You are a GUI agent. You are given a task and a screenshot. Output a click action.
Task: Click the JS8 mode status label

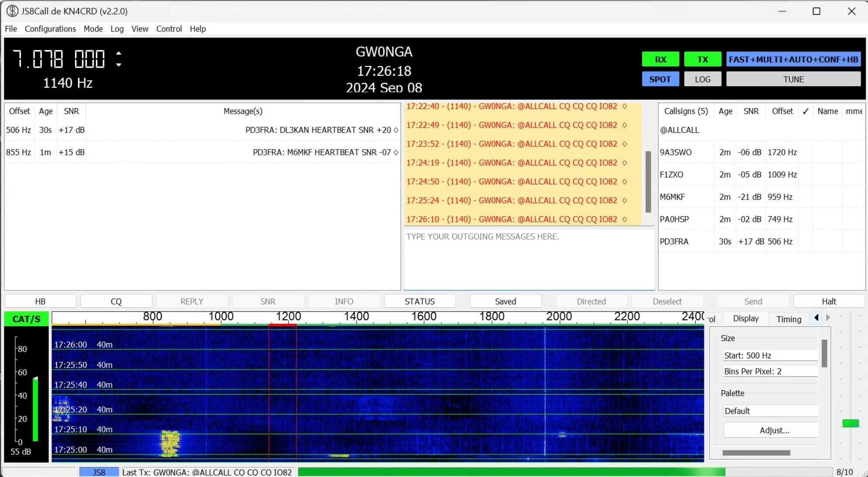[99, 472]
